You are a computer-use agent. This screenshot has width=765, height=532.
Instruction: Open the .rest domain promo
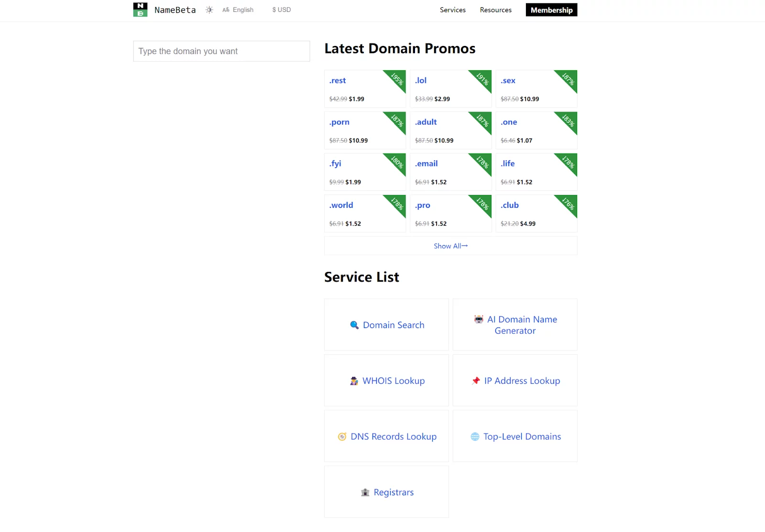[338, 81]
